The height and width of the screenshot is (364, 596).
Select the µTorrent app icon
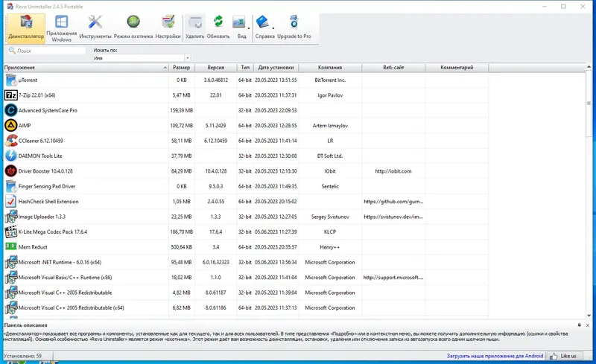(x=11, y=80)
